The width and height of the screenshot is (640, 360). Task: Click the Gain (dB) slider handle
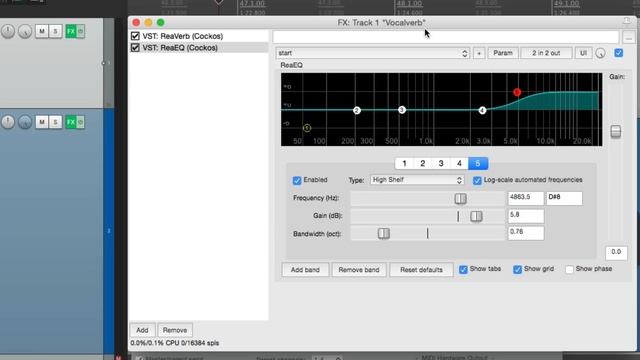pos(476,216)
